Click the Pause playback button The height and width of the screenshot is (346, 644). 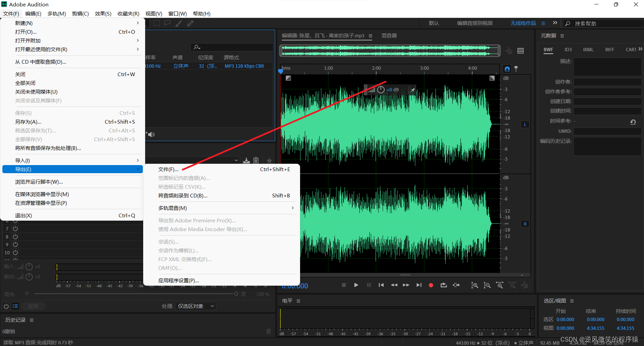[369, 285]
